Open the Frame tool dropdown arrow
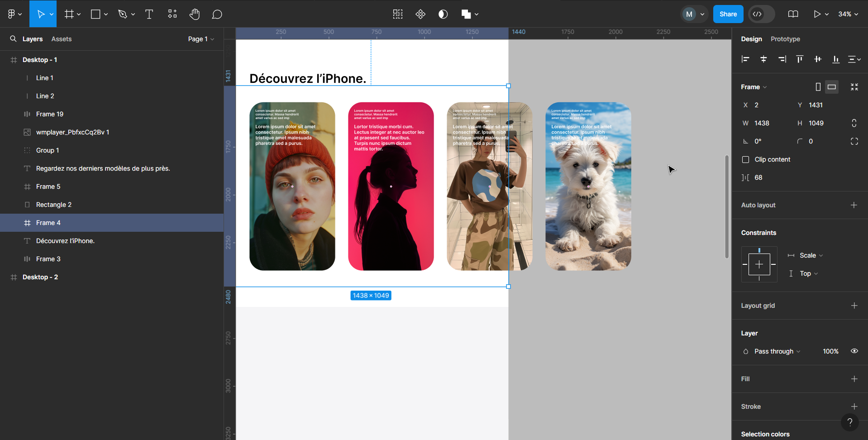 tap(79, 14)
